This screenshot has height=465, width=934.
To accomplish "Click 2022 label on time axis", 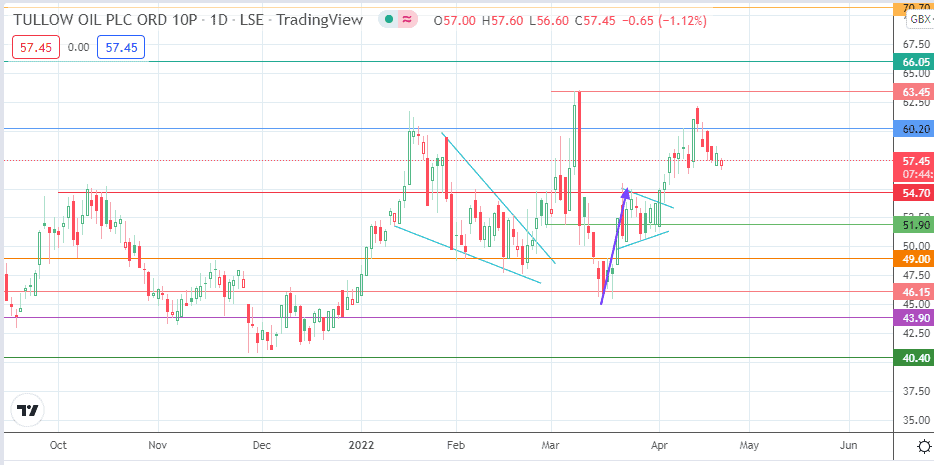I will coord(361,445).
